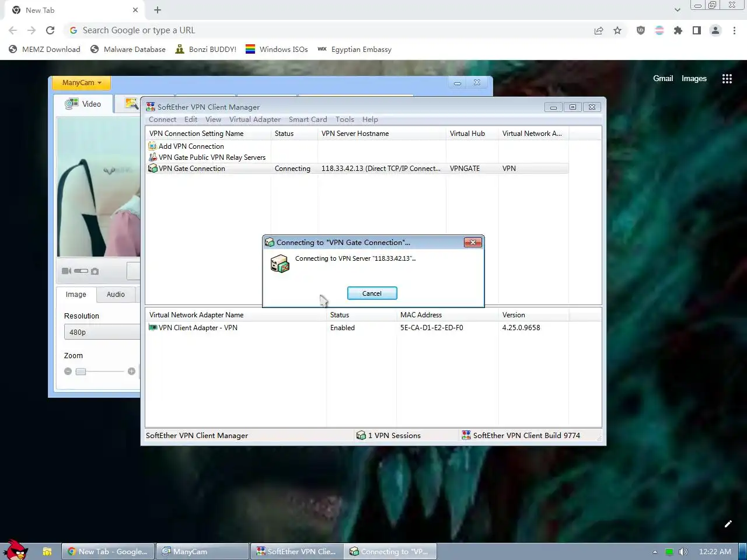Image resolution: width=747 pixels, height=560 pixels.
Task: Open a new Chrome tab with plus
Action: point(158,10)
